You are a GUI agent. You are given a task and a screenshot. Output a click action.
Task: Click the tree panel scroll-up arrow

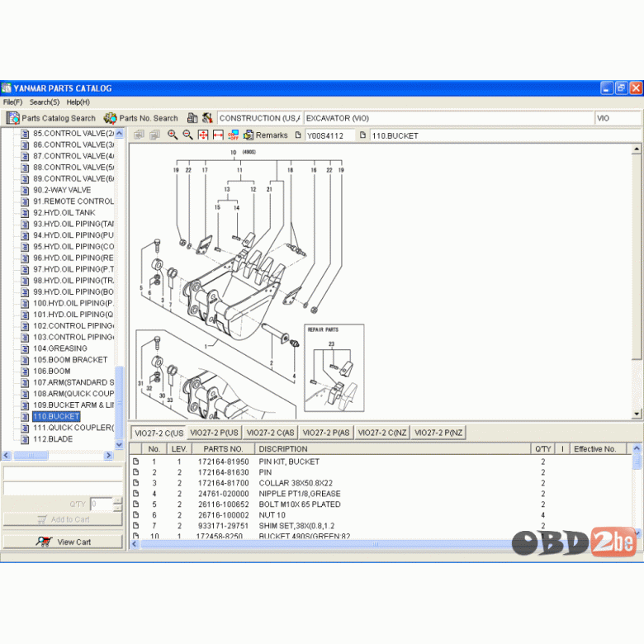tap(119, 133)
